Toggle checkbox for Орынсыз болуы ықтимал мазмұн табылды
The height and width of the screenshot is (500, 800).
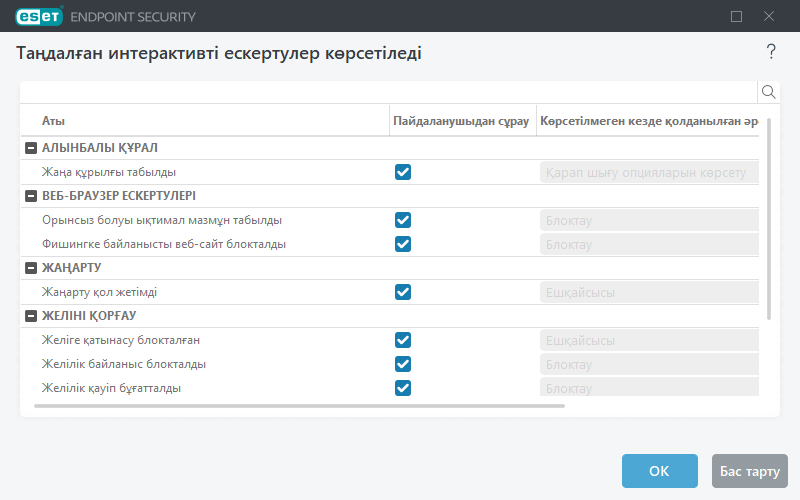[403, 220]
